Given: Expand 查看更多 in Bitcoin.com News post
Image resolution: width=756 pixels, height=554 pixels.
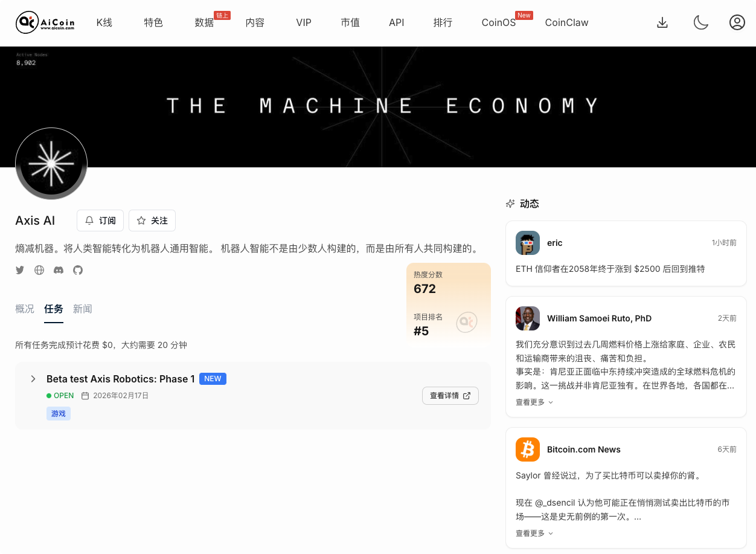Looking at the screenshot, I should pos(534,533).
